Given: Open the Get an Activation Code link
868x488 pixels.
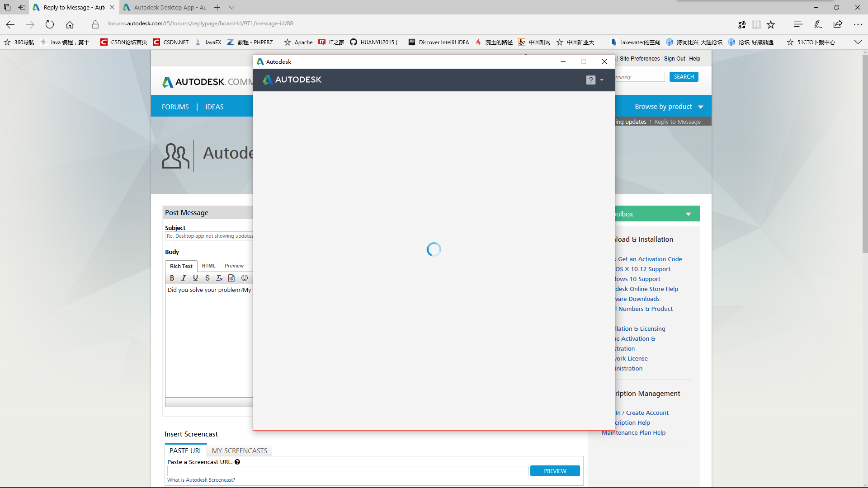Looking at the screenshot, I should click(x=650, y=259).
